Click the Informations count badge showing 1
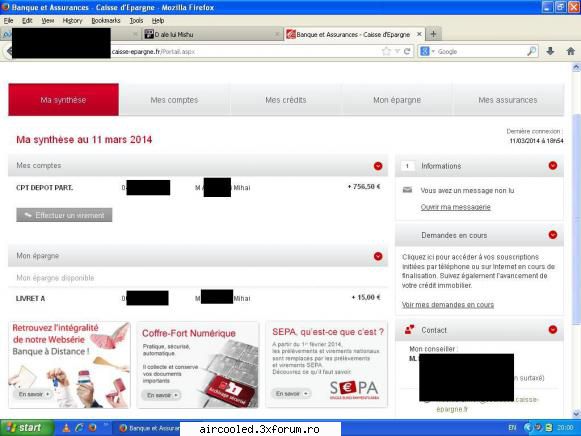Image resolution: width=581 pixels, height=436 pixels. [x=408, y=166]
